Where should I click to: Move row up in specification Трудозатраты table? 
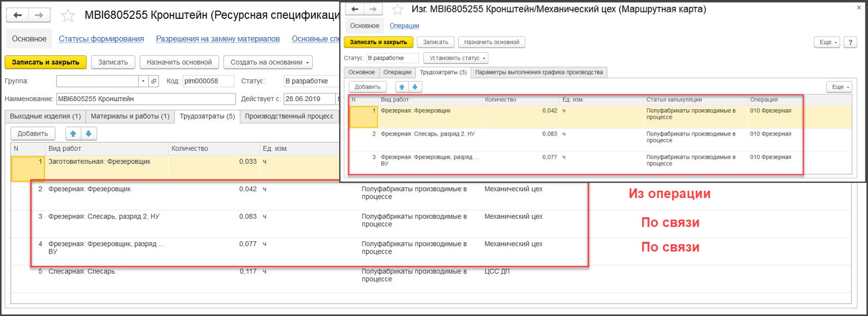73,134
